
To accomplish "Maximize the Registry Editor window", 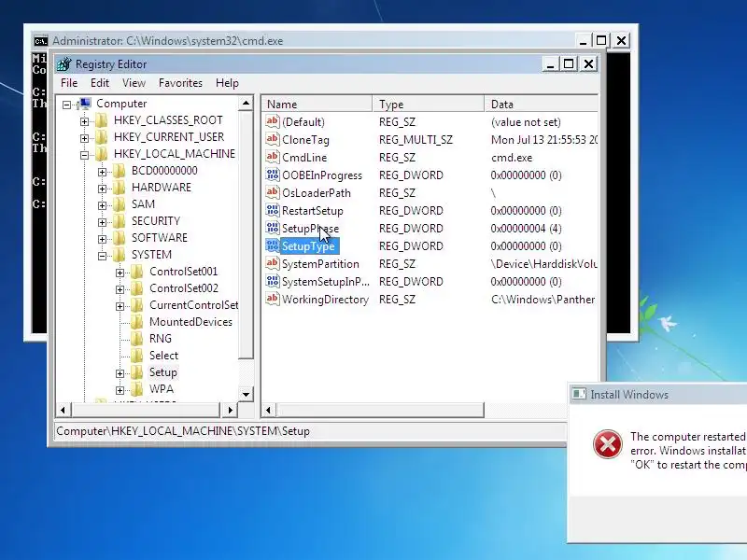I will coord(569,63).
